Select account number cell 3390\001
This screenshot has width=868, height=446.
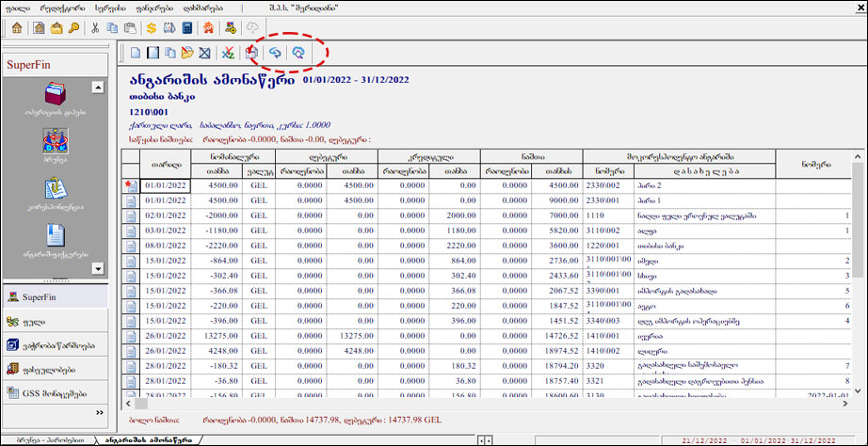607,291
